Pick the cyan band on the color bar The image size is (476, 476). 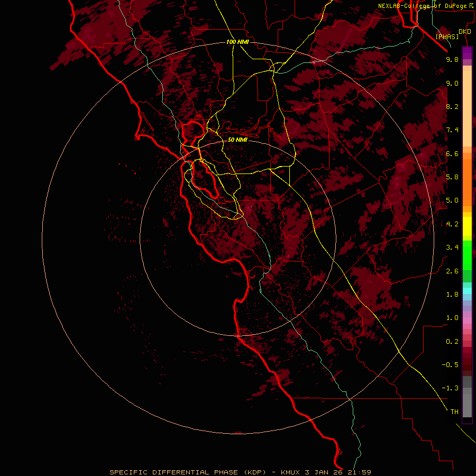pyautogui.click(x=467, y=290)
